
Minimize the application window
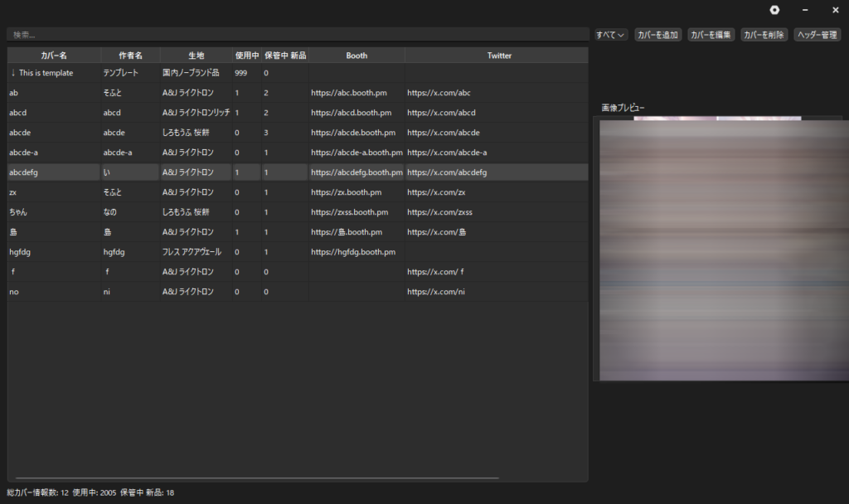pos(804,10)
